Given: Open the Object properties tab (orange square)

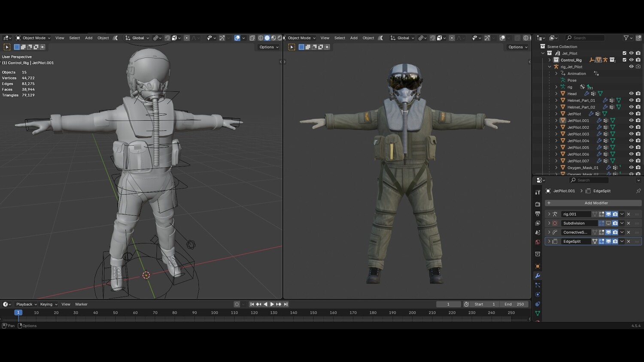Looking at the screenshot, I should tap(538, 266).
